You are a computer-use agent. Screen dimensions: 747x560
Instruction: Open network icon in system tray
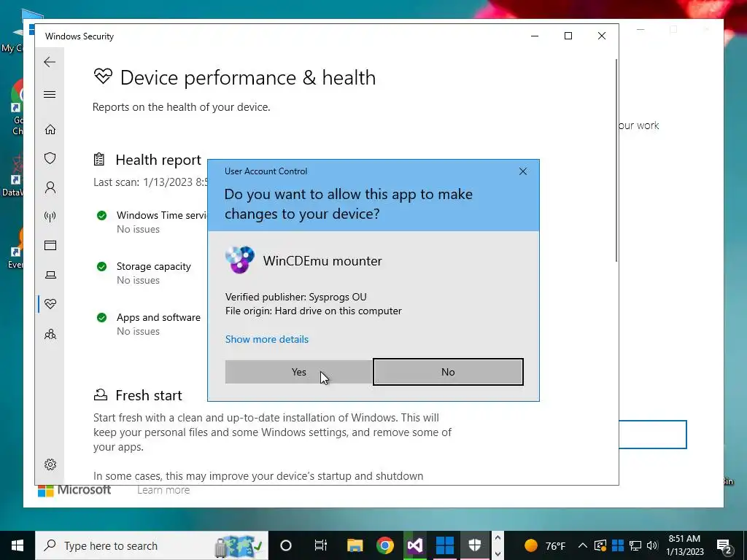635,545
